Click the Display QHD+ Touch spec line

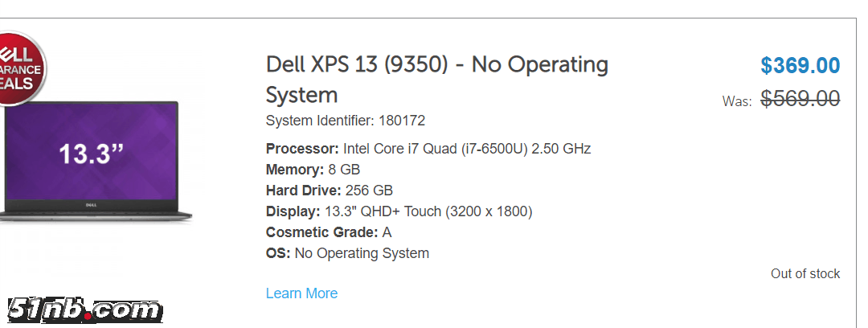tap(399, 211)
